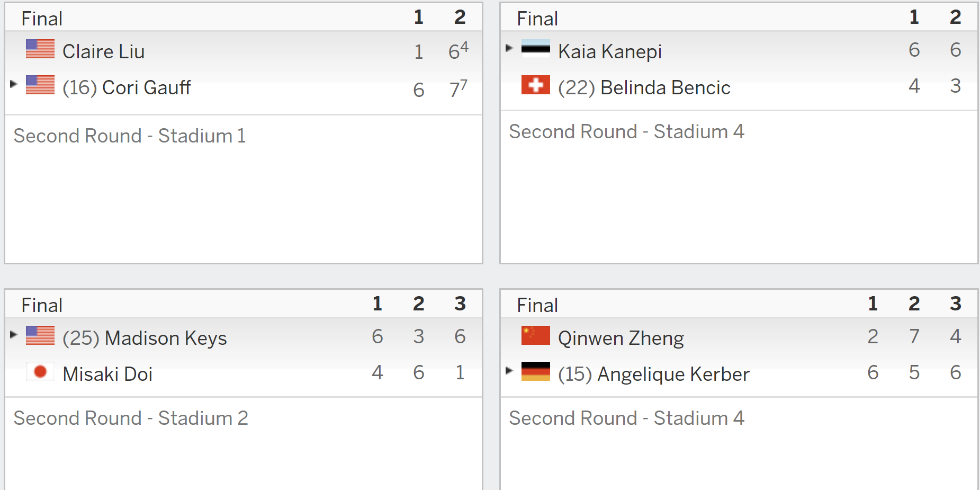Image resolution: width=980 pixels, height=490 pixels.
Task: Click winner arrow next to Cori Gauff
Action: 14,84
